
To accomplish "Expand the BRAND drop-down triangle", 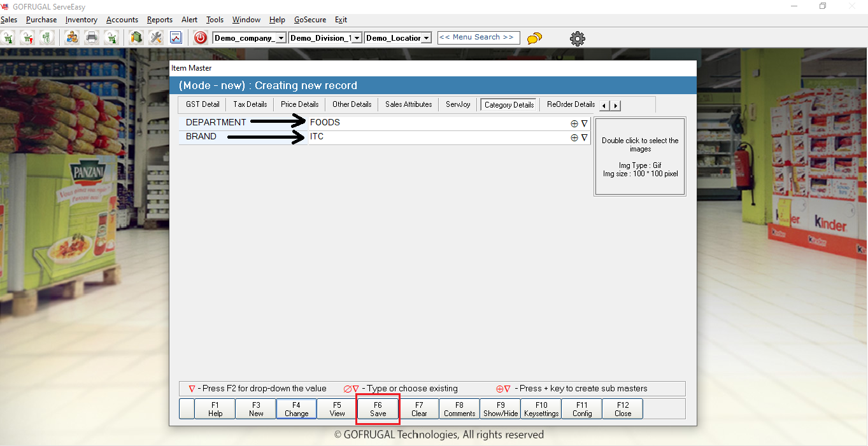I will [x=584, y=137].
